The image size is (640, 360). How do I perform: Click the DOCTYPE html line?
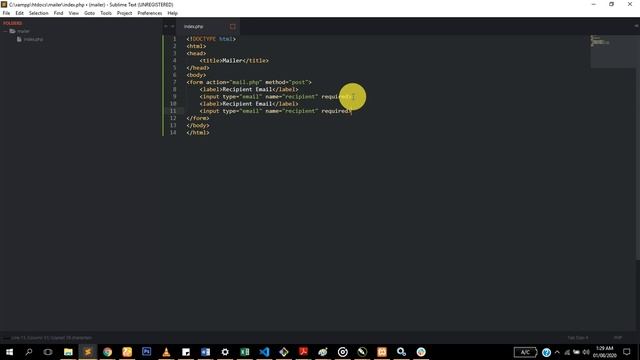tap(211, 39)
